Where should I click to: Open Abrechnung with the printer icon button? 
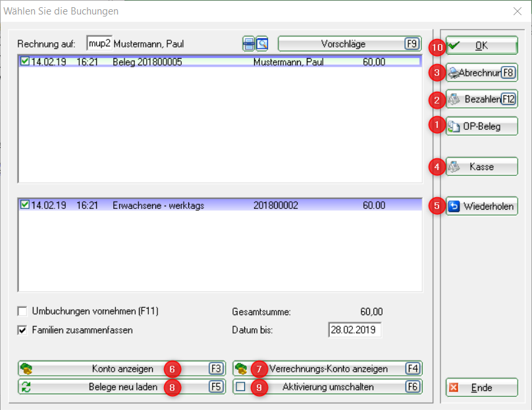pos(481,73)
